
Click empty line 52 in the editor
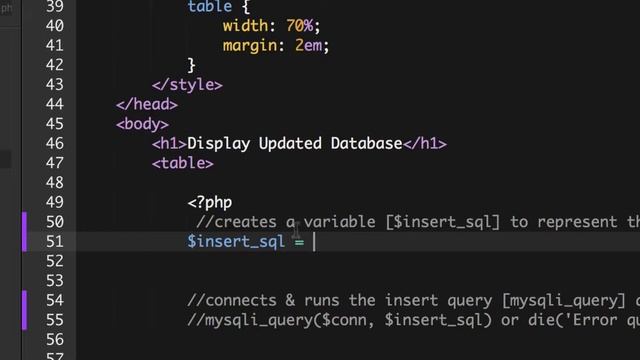point(358,261)
